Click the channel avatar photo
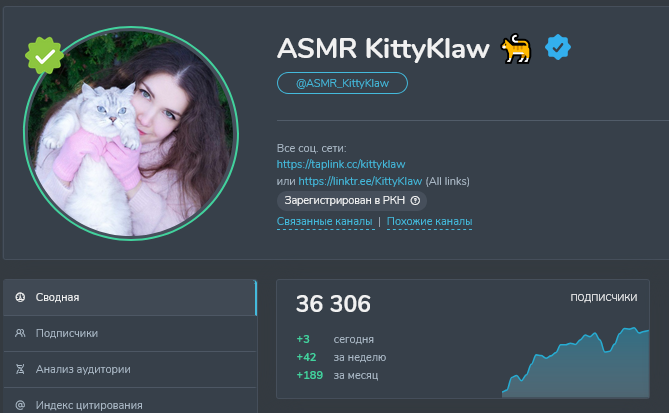 [131, 134]
